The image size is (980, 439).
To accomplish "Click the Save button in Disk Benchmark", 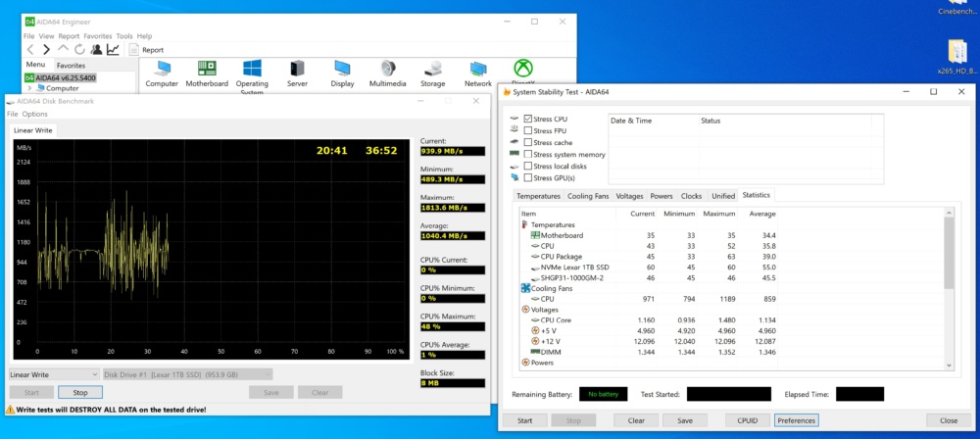I will click(271, 393).
